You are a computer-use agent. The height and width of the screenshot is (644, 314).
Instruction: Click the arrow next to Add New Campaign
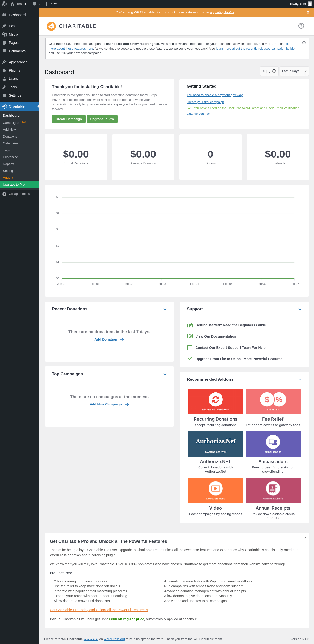click(127, 404)
